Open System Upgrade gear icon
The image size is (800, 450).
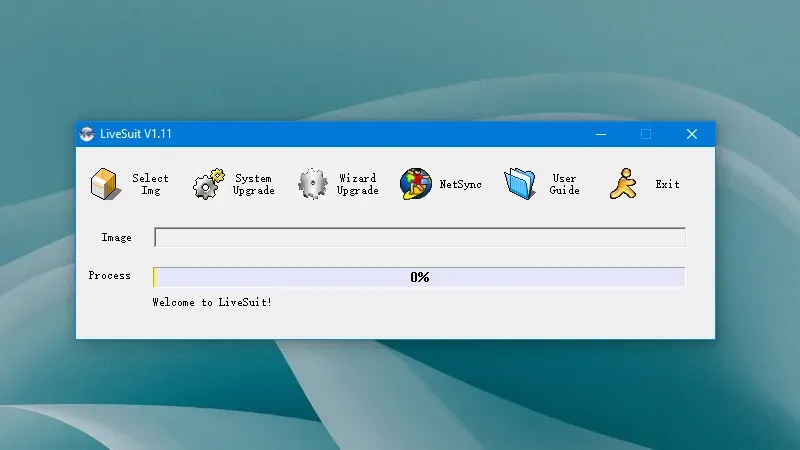208,184
